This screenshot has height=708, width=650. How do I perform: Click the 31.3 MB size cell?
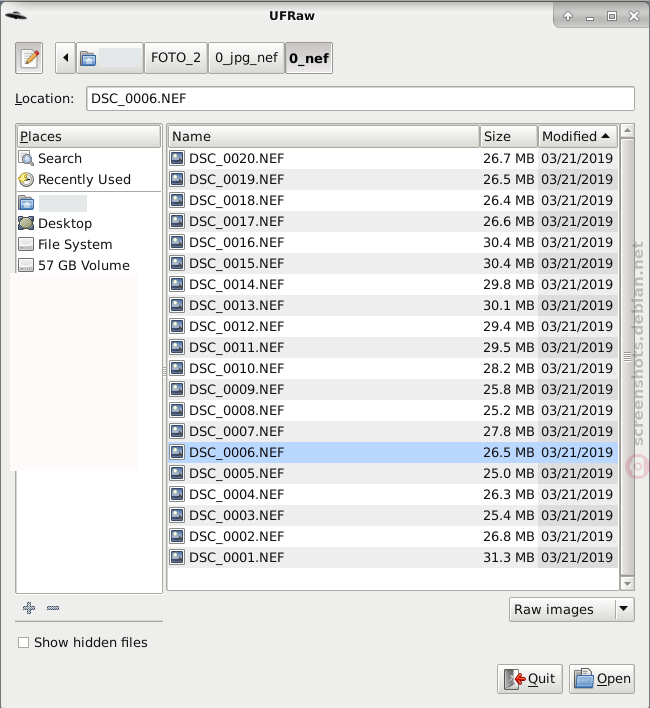click(509, 557)
